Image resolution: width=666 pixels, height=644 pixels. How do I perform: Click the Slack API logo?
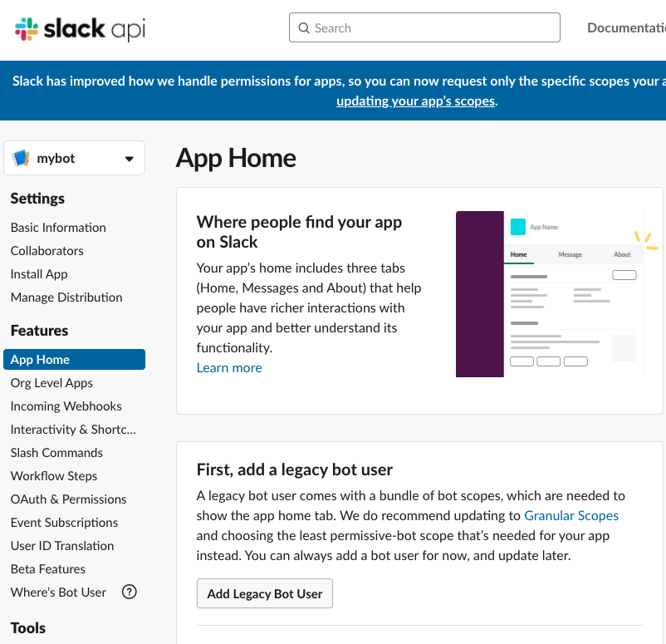(x=80, y=29)
